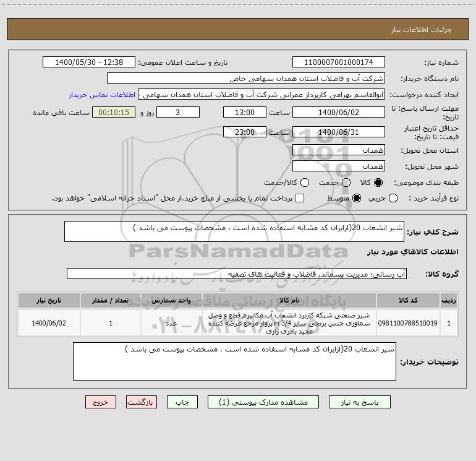Image resolution: width=476 pixels, height=461 pixels.
Task: Click the واحد شمارش column header
Action: (x=171, y=300)
